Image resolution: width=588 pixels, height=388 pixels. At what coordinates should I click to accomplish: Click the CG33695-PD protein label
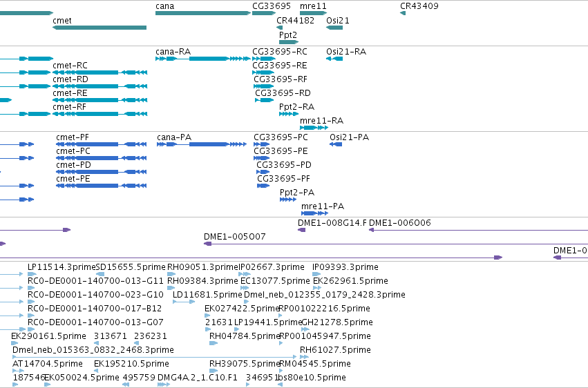tap(284, 165)
